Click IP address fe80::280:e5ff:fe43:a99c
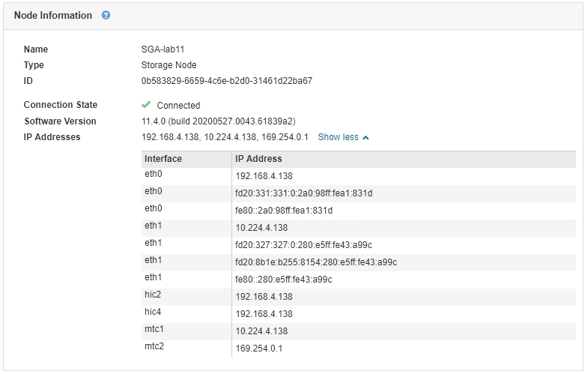The width and height of the screenshot is (588, 374). [283, 280]
